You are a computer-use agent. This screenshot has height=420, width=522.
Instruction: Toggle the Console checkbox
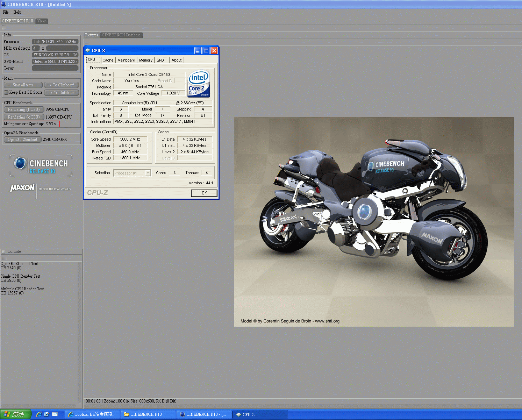point(3,251)
